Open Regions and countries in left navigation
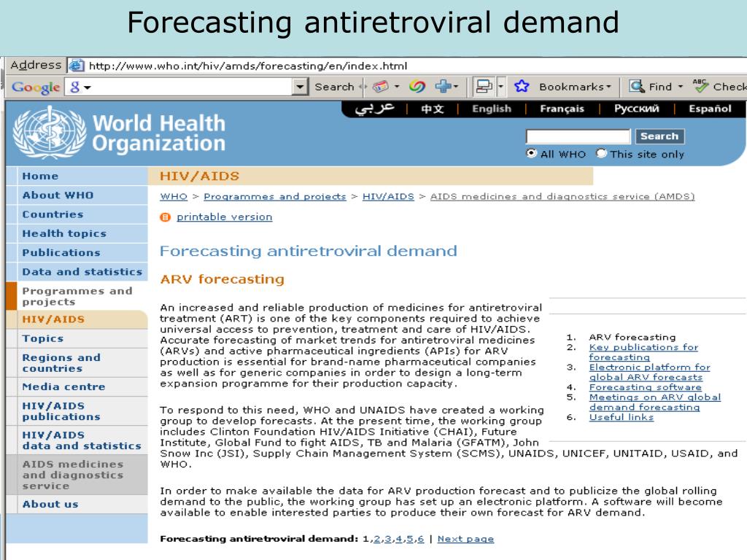747x560 pixels. coord(77,363)
